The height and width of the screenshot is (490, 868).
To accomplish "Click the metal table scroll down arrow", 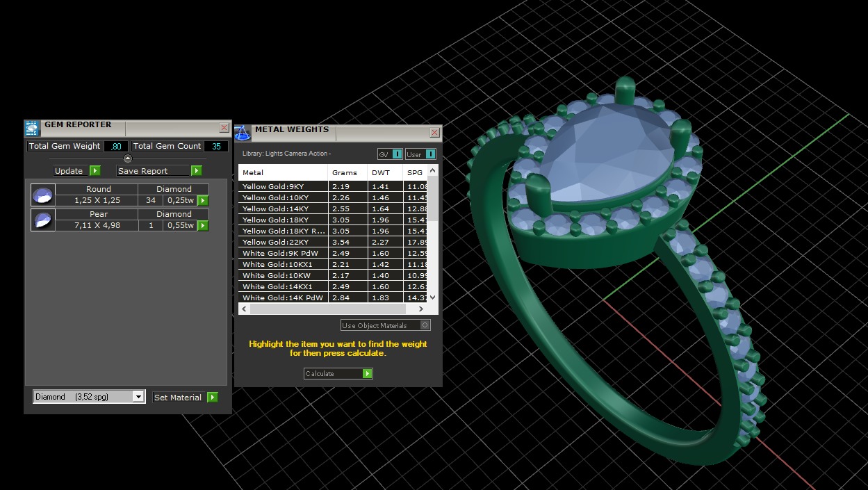I will click(432, 297).
